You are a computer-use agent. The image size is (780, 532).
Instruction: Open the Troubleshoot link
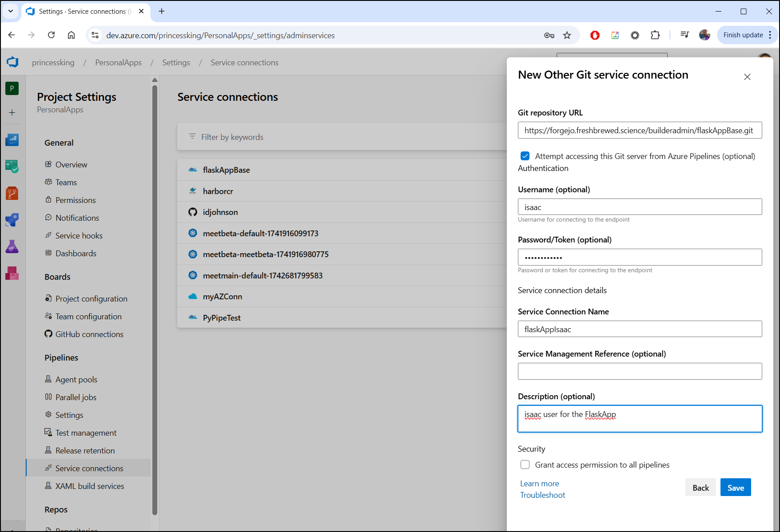[x=543, y=495]
